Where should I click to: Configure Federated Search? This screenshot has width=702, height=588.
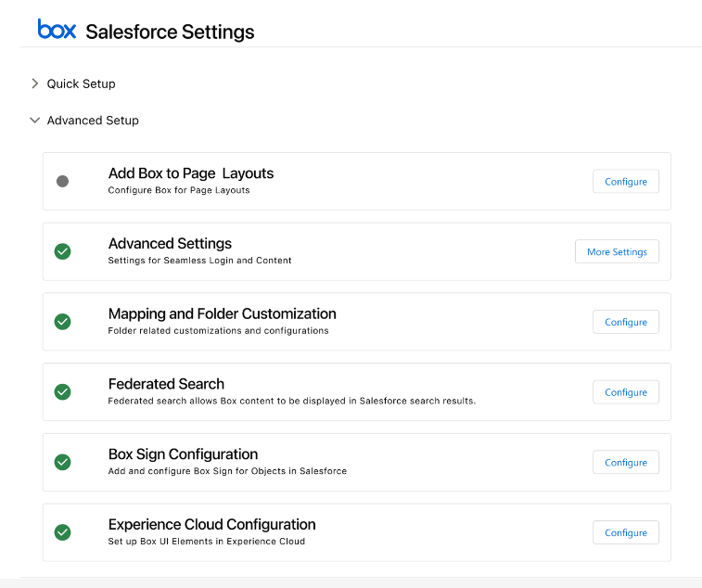(x=626, y=392)
